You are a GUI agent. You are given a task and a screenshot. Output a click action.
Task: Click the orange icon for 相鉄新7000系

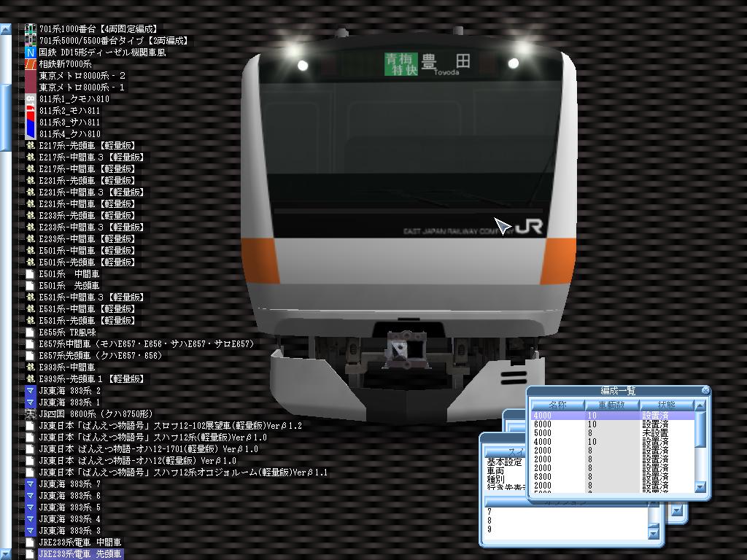[x=31, y=64]
